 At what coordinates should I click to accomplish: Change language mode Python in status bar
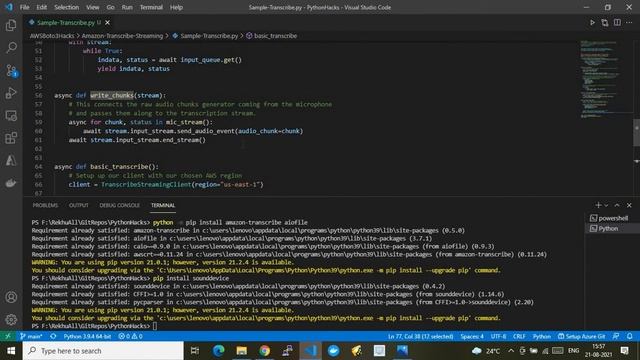click(x=542, y=336)
